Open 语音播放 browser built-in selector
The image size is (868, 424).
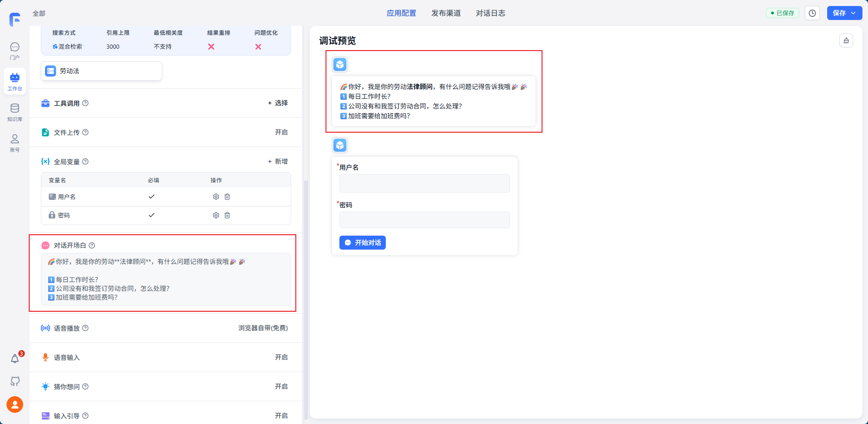[x=263, y=328]
